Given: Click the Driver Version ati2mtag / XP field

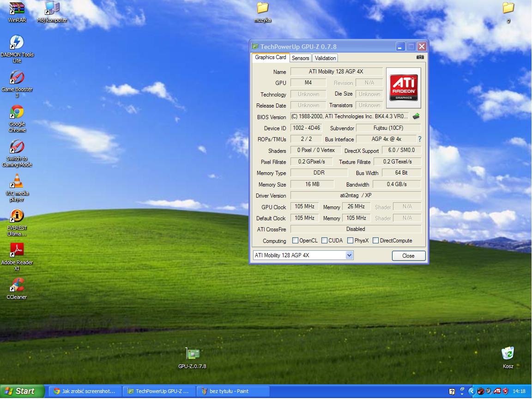Looking at the screenshot, I should (x=356, y=195).
